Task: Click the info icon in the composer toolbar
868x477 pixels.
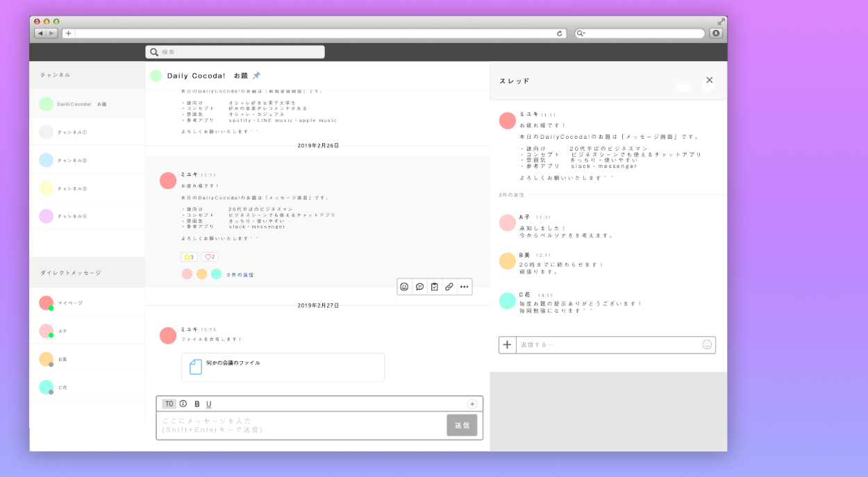Action: click(183, 403)
